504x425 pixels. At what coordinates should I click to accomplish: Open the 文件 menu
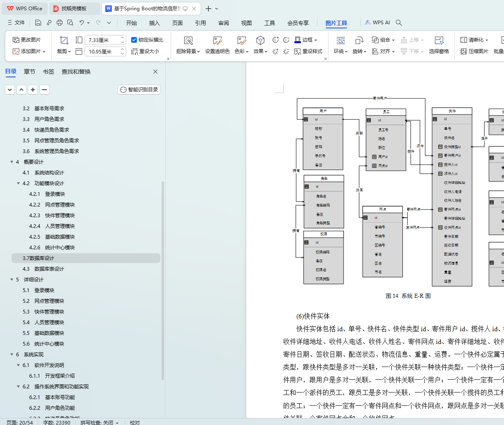coord(16,23)
